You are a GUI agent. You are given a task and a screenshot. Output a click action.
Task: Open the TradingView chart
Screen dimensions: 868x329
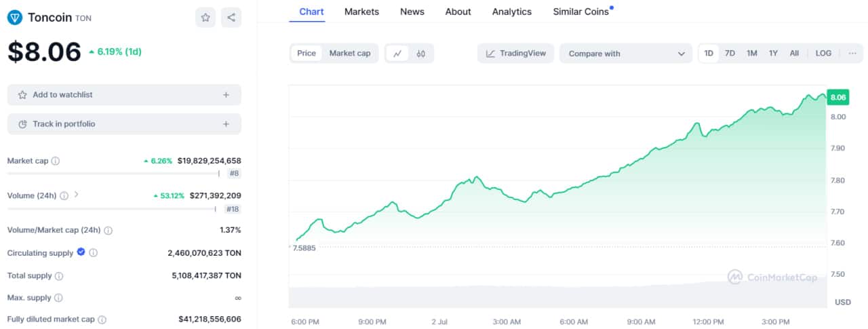[516, 54]
